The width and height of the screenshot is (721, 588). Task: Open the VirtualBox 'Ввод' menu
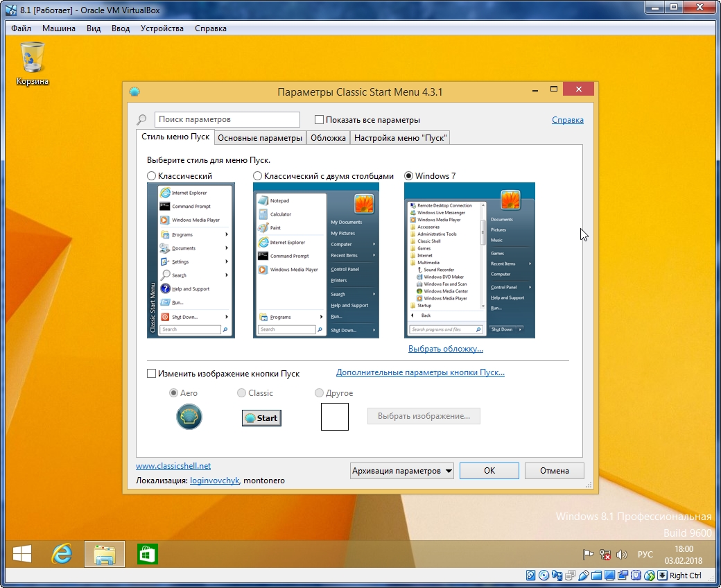pyautogui.click(x=121, y=28)
